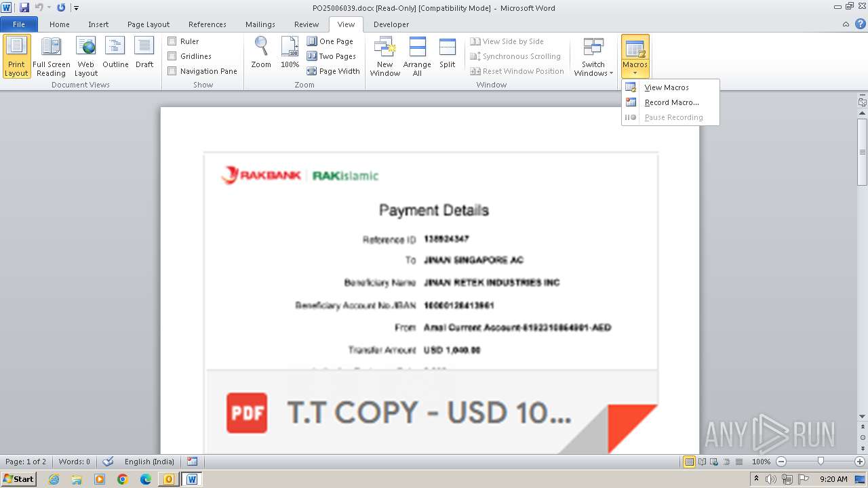
Task: Click English (India) language indicator
Action: pos(149,462)
